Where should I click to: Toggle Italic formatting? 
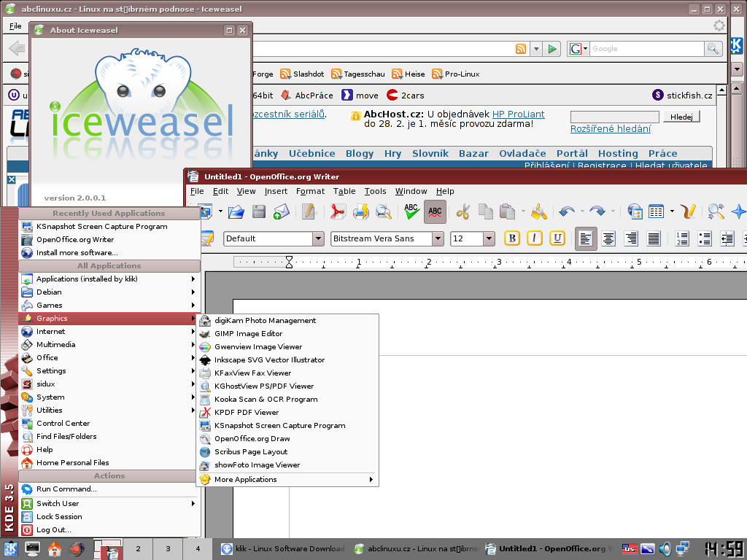click(x=535, y=238)
